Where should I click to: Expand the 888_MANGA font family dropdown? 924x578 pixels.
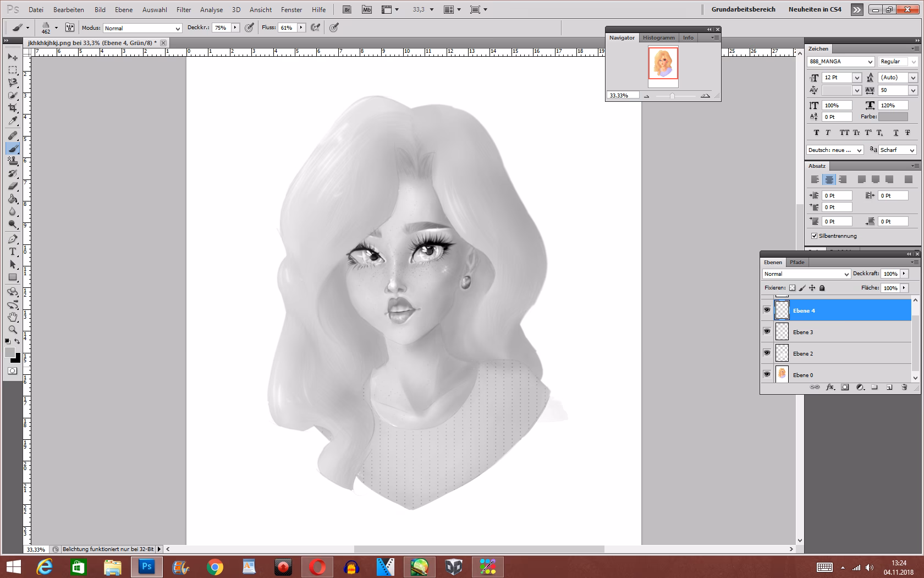click(x=870, y=62)
